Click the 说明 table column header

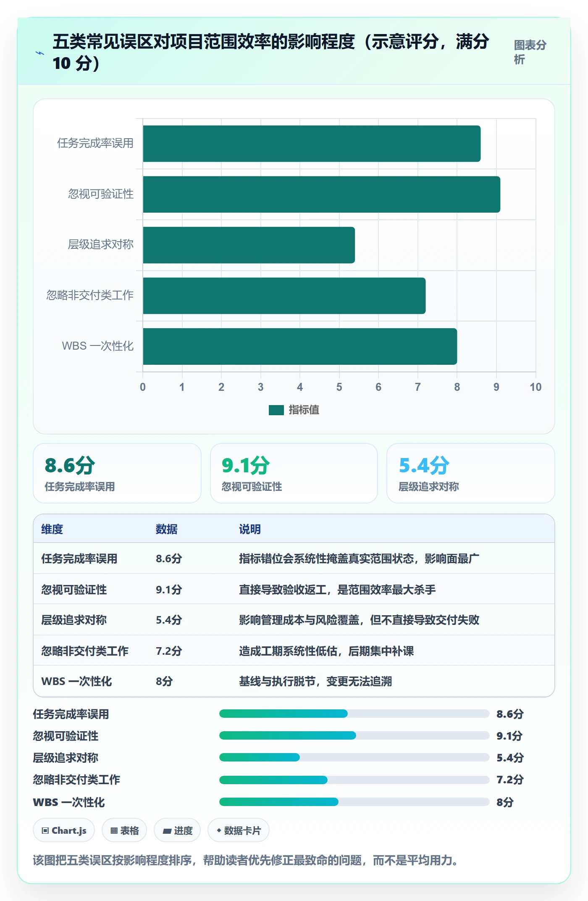(x=250, y=529)
